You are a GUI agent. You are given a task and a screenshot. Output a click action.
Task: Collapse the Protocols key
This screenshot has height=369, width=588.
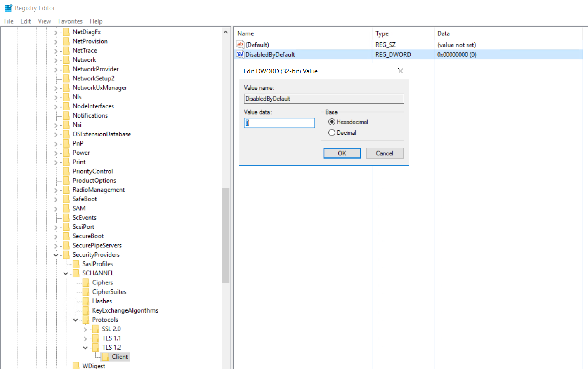pyautogui.click(x=76, y=320)
